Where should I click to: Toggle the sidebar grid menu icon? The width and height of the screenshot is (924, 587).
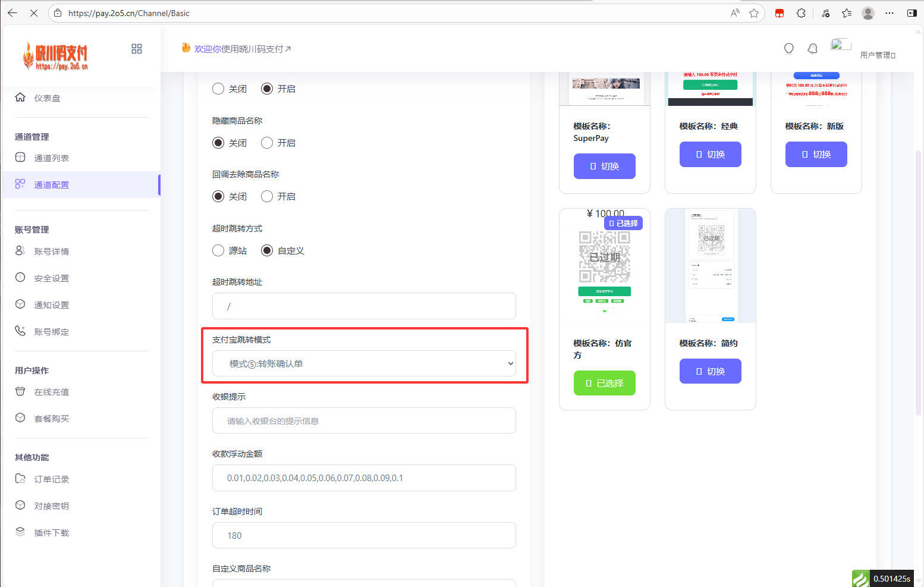click(137, 49)
